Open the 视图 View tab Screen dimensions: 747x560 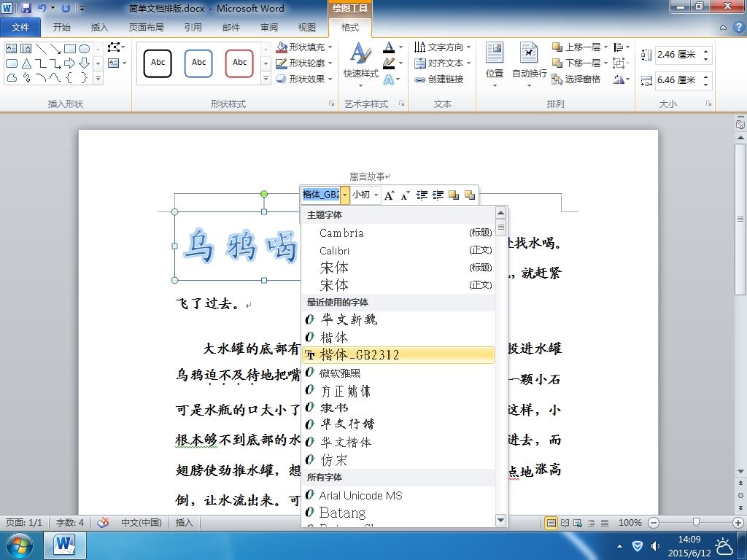pos(307,28)
